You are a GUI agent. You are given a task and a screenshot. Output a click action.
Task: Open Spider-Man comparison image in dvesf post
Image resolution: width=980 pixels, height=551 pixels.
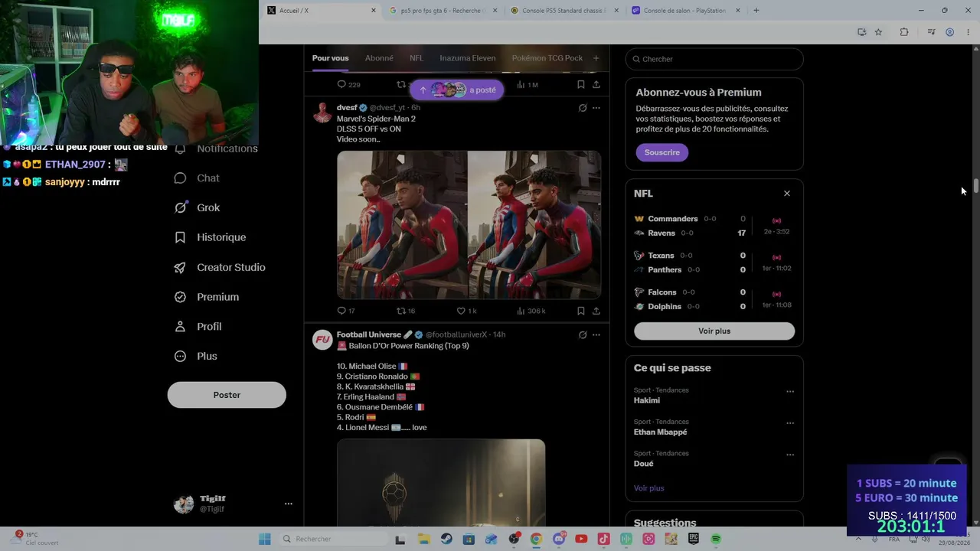tap(469, 225)
